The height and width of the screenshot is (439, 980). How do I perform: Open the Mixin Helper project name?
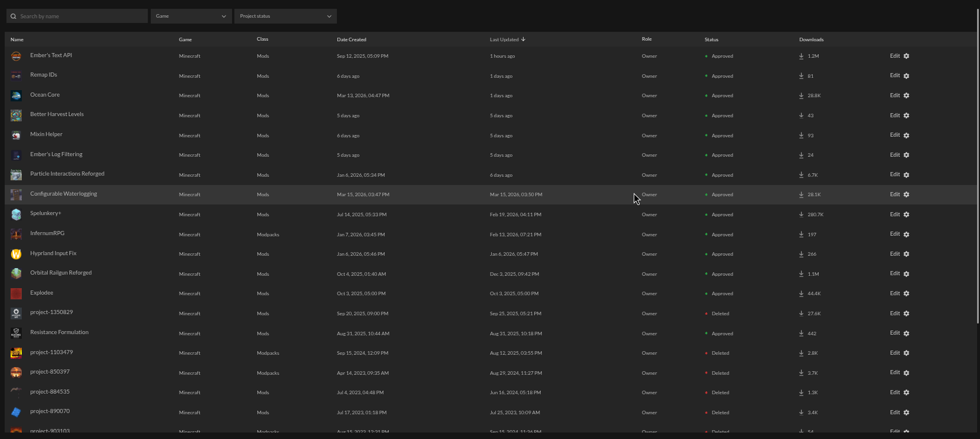coord(47,134)
